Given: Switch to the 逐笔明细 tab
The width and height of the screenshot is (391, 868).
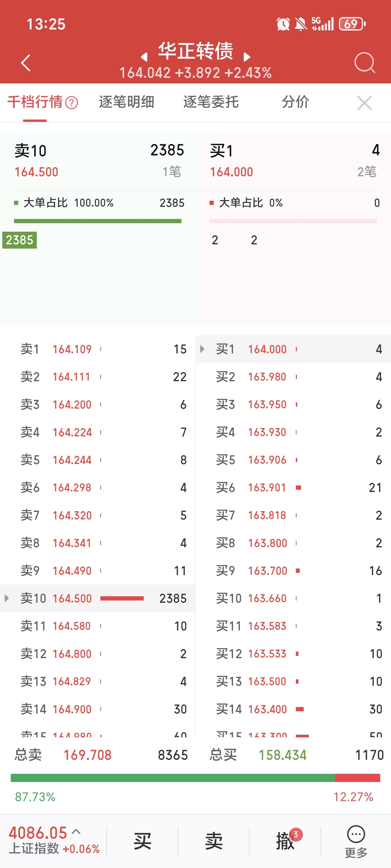Looking at the screenshot, I should (126, 102).
